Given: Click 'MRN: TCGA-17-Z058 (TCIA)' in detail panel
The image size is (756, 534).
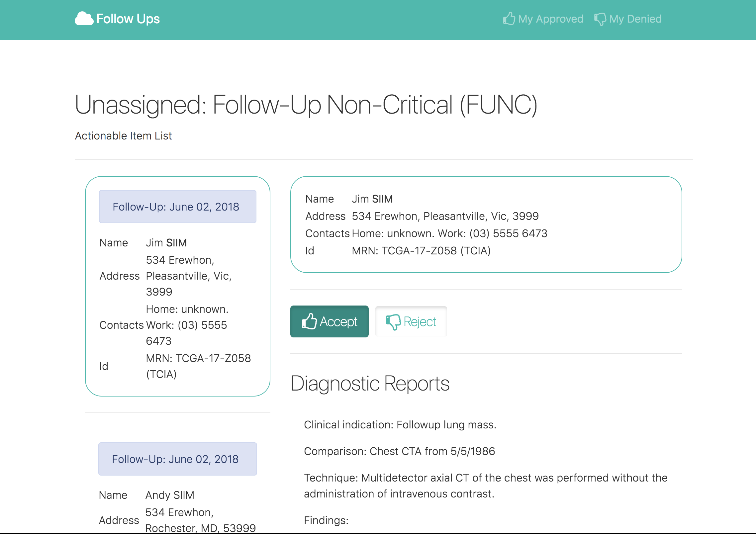Looking at the screenshot, I should click(421, 251).
